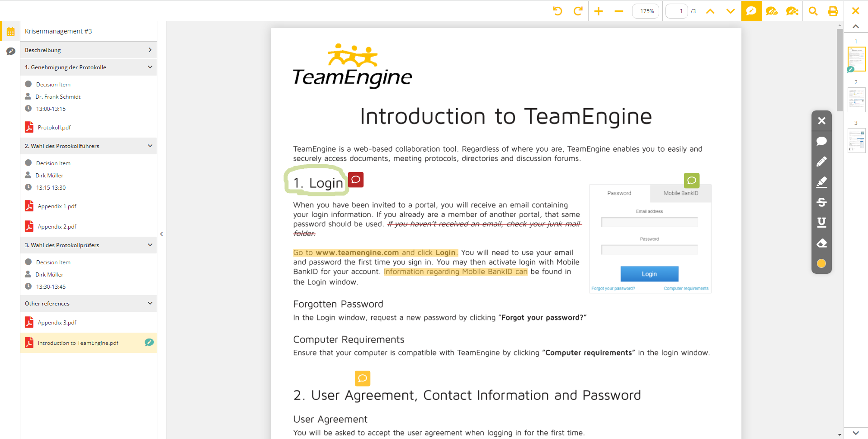Image resolution: width=868 pixels, height=439 pixels.
Task: Select the underline annotation tool
Action: coord(821,222)
